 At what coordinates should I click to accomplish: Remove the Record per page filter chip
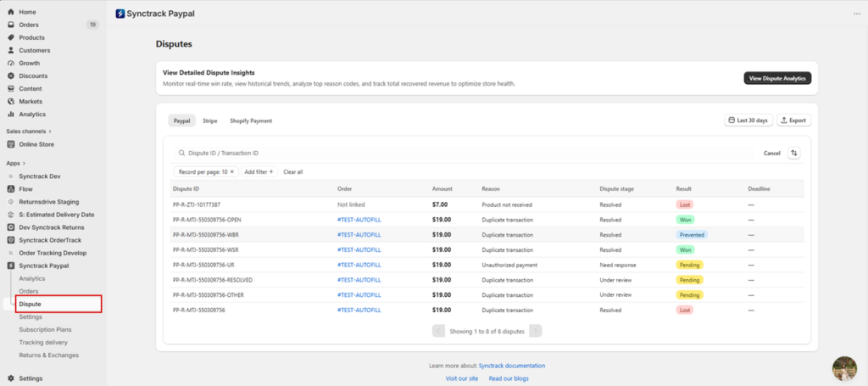pyautogui.click(x=232, y=171)
